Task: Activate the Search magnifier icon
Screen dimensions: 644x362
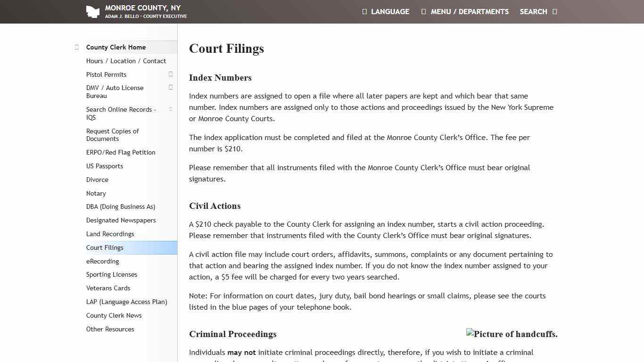Action: click(554, 11)
